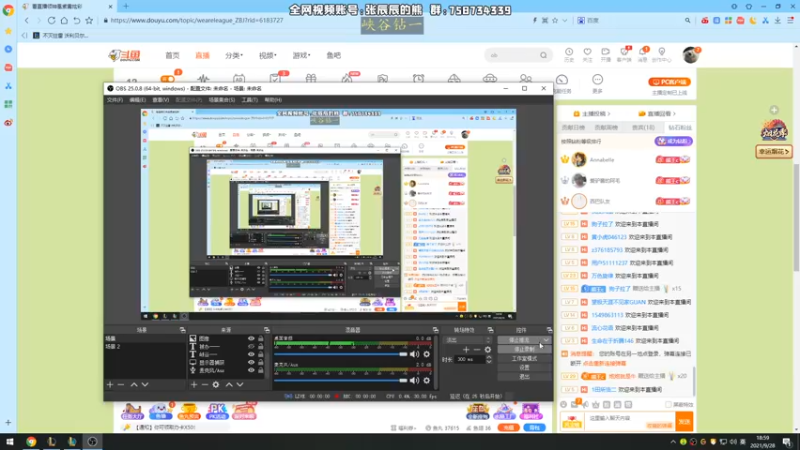
Task: Open transition properties gear icon
Action: (488, 349)
